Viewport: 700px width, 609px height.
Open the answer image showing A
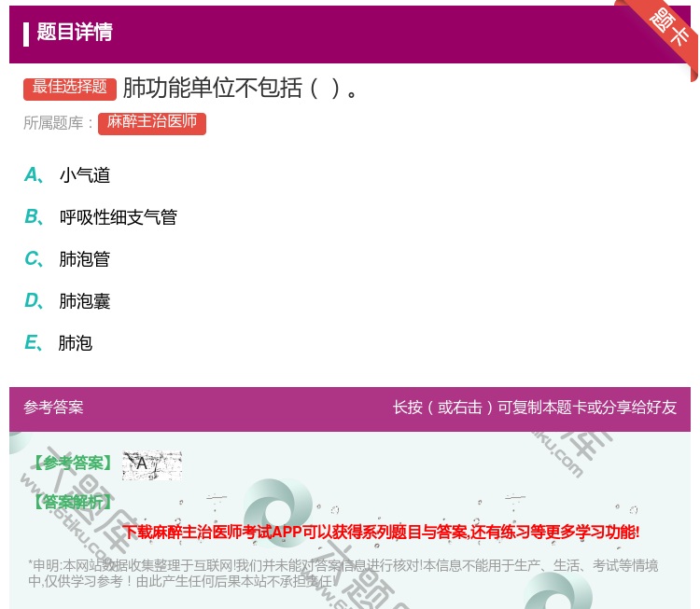pyautogui.click(x=151, y=464)
